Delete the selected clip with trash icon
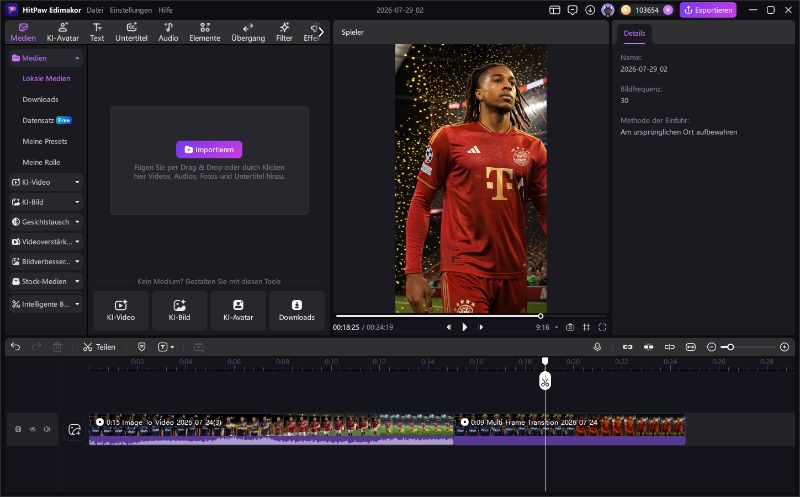Image resolution: width=800 pixels, height=497 pixels. point(57,347)
